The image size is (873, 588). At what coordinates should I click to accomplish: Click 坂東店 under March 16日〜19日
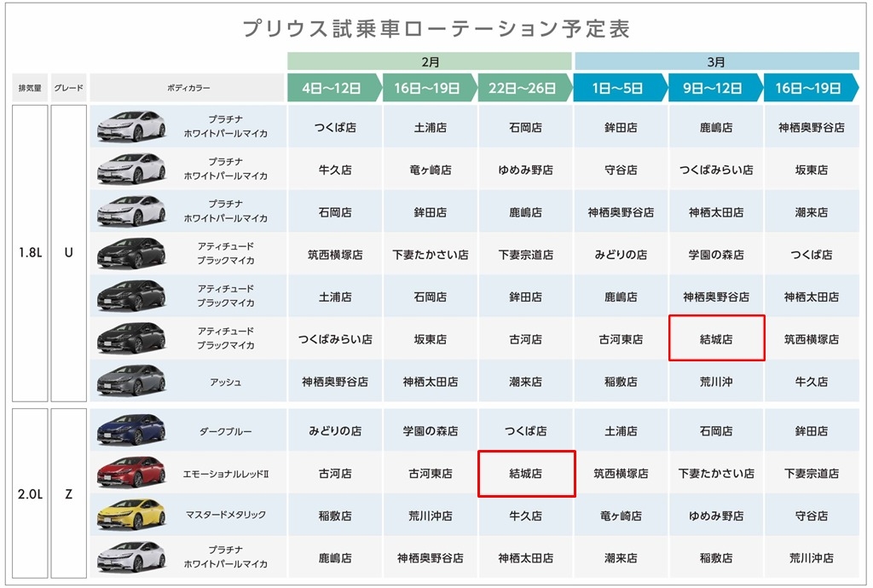tap(811, 170)
